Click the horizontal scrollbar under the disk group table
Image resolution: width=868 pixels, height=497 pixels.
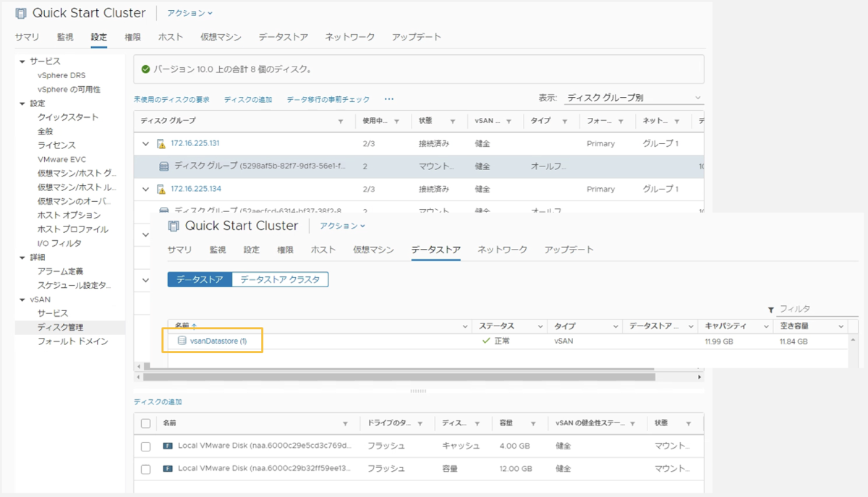point(399,377)
